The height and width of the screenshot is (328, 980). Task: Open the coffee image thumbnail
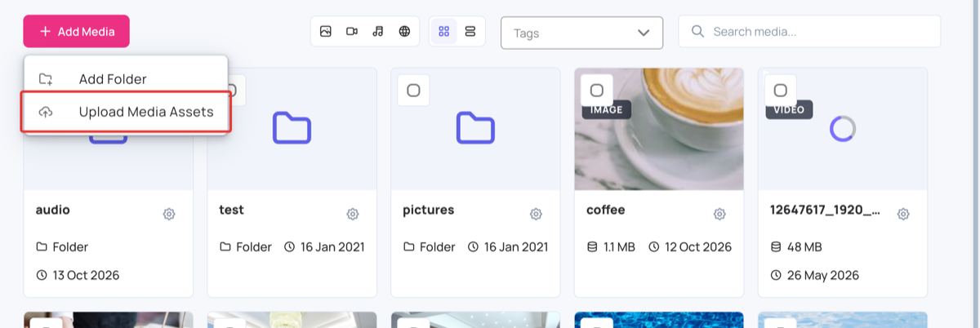[x=659, y=129]
